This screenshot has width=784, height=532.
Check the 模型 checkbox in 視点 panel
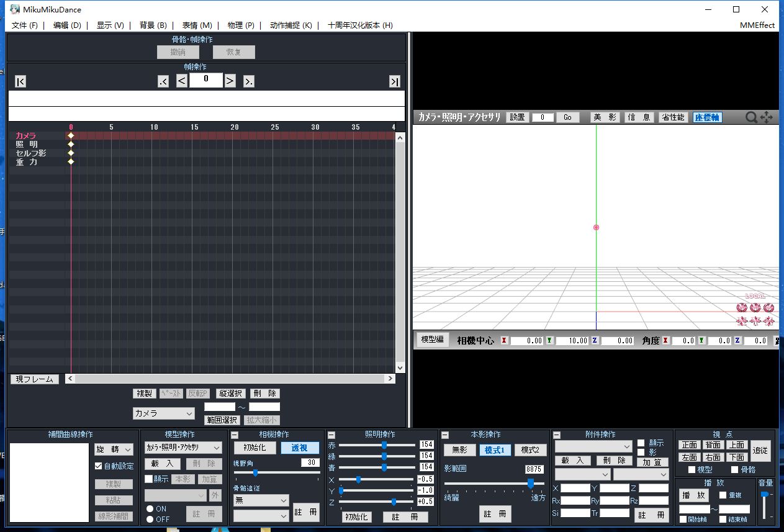[692, 469]
